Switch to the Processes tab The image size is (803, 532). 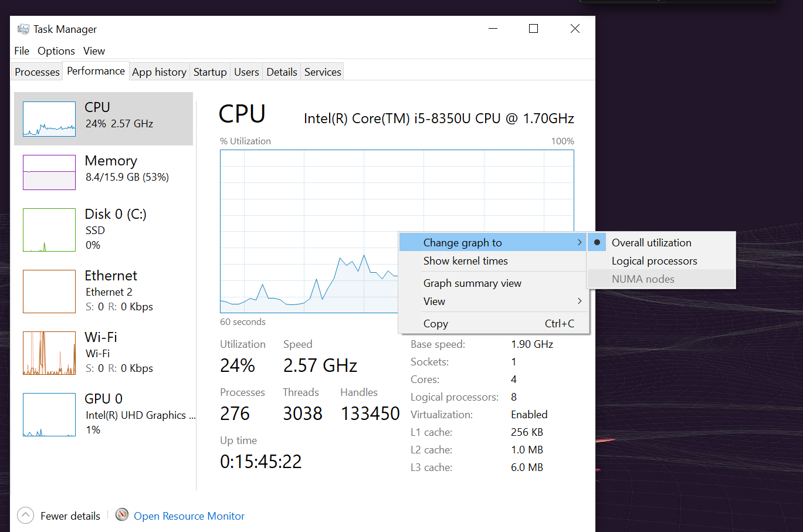[x=37, y=72]
